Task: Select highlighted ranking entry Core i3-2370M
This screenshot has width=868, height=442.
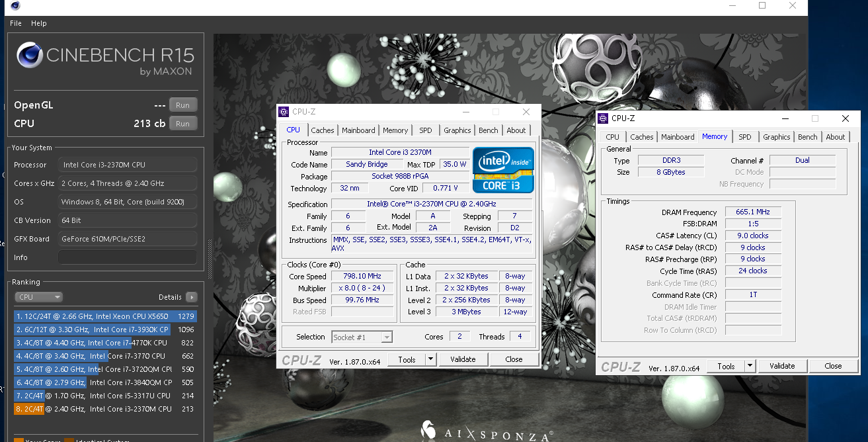Action: tap(105, 409)
